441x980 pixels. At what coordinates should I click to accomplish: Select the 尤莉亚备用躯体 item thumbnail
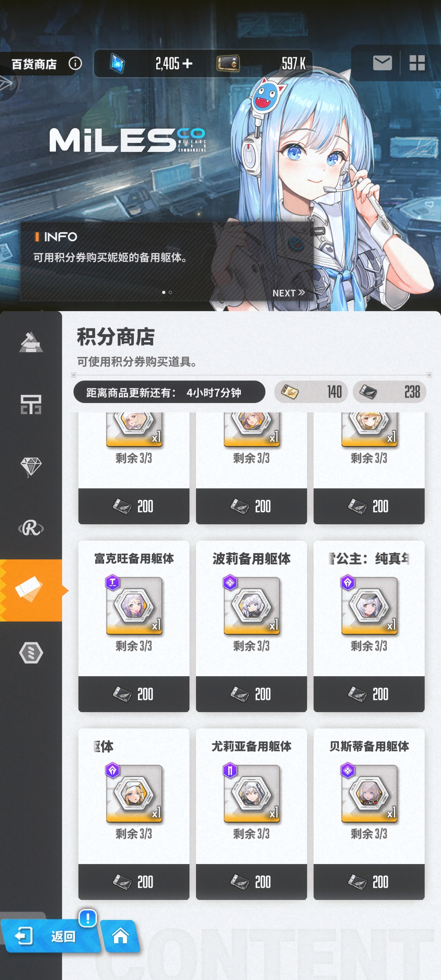tap(252, 793)
